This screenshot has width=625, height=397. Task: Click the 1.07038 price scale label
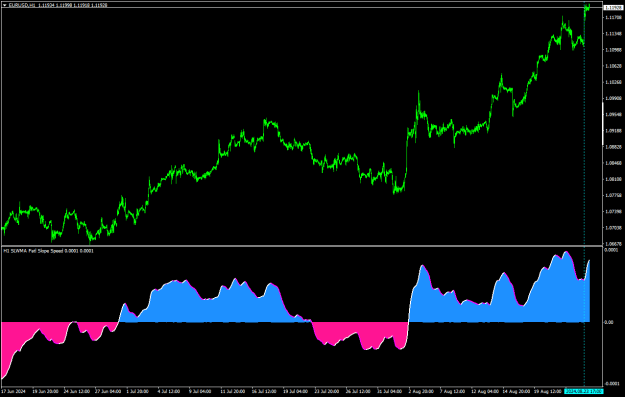tap(614, 228)
